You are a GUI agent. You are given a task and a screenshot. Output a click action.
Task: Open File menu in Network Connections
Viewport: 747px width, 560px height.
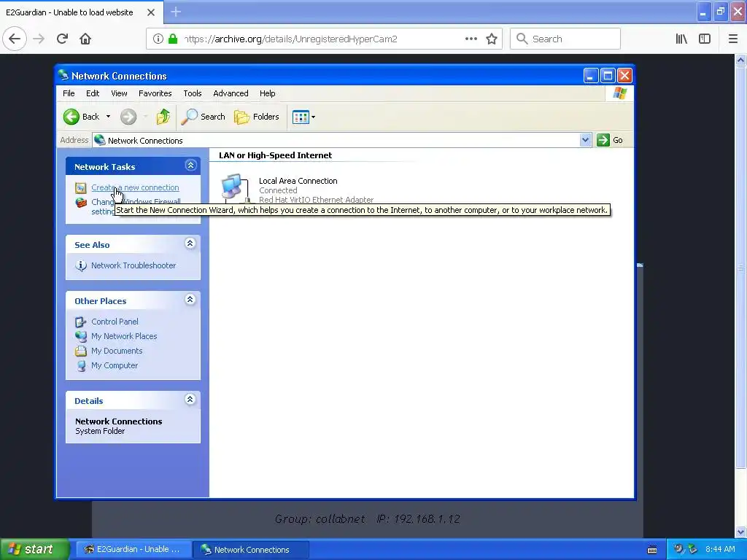point(69,93)
